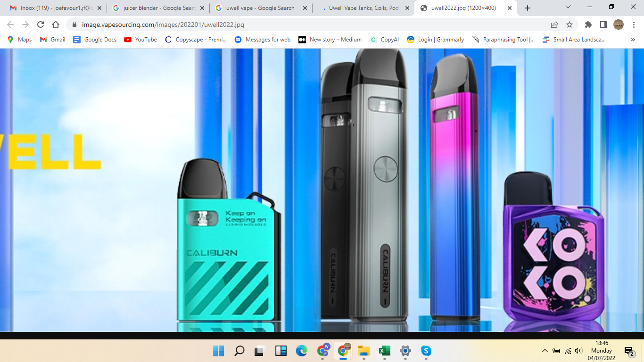The width and height of the screenshot is (644, 362).
Task: Toggle the bookmark star for this page
Action: [x=569, y=24]
